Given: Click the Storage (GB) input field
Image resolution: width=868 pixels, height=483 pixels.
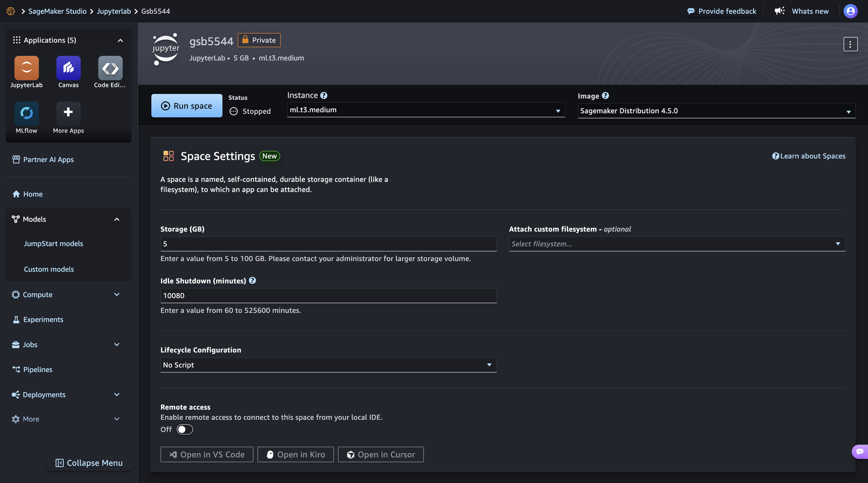Looking at the screenshot, I should tap(328, 244).
